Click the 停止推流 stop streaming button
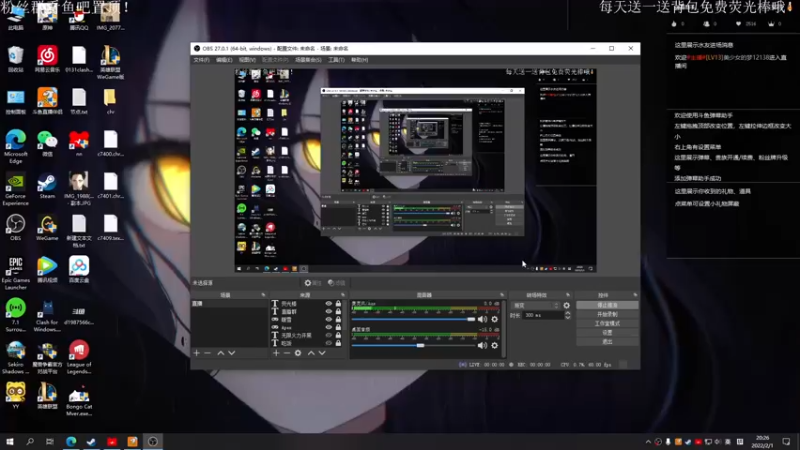The height and width of the screenshot is (450, 800). tap(607, 305)
